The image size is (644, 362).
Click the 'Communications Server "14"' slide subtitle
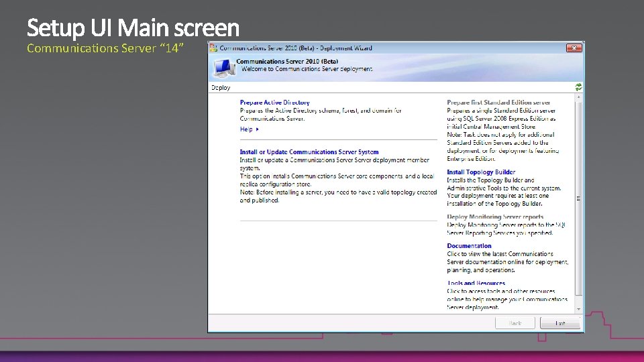click(105, 48)
